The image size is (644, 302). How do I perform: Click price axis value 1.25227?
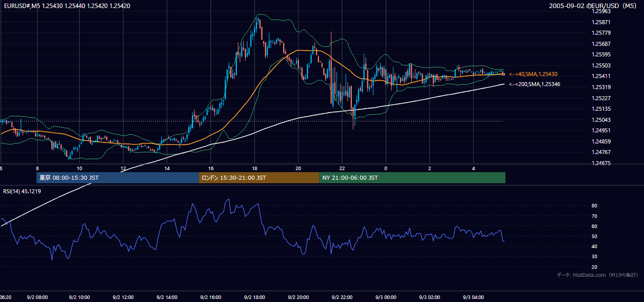pyautogui.click(x=602, y=98)
